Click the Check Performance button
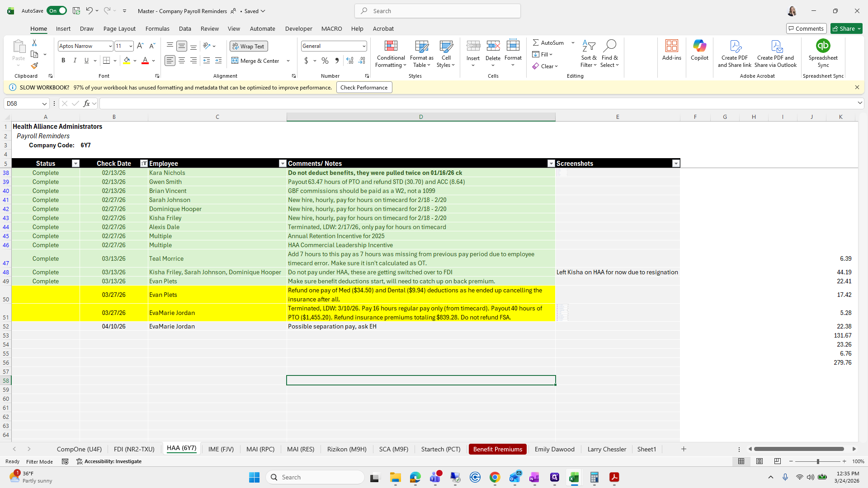The image size is (868, 488). (x=364, y=88)
